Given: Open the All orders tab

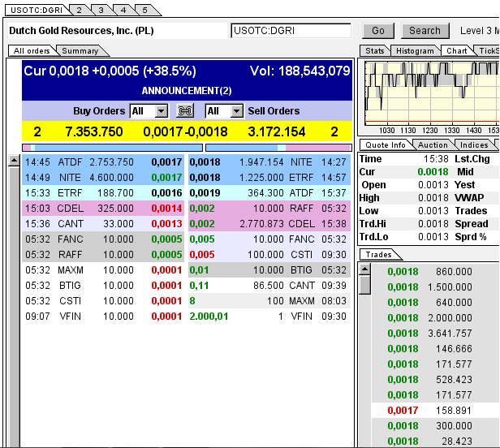Looking at the screenshot, I should 32,51.
